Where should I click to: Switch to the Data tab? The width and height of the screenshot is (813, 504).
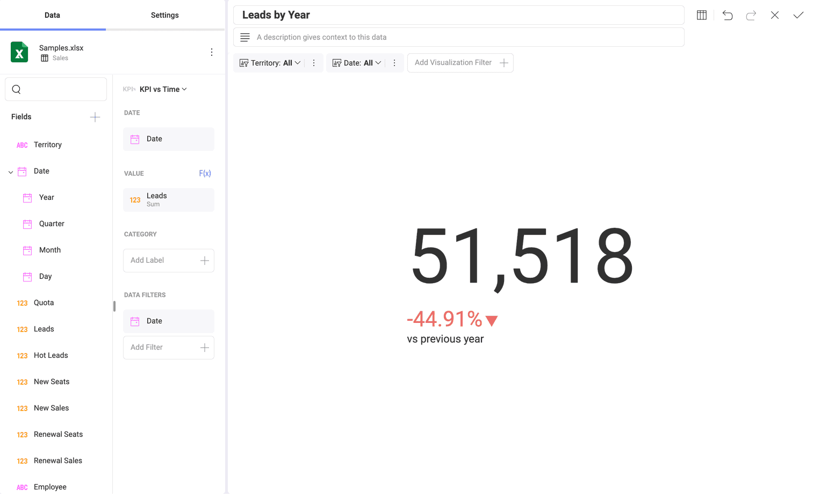click(x=52, y=15)
